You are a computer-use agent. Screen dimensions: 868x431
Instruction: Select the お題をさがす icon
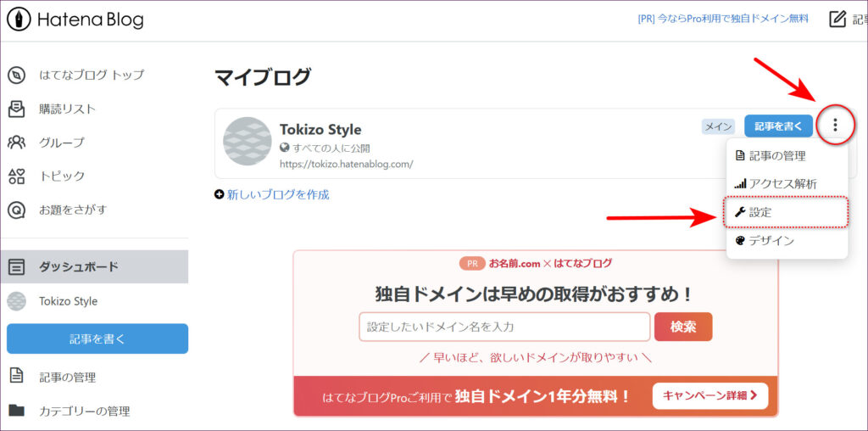point(16,210)
